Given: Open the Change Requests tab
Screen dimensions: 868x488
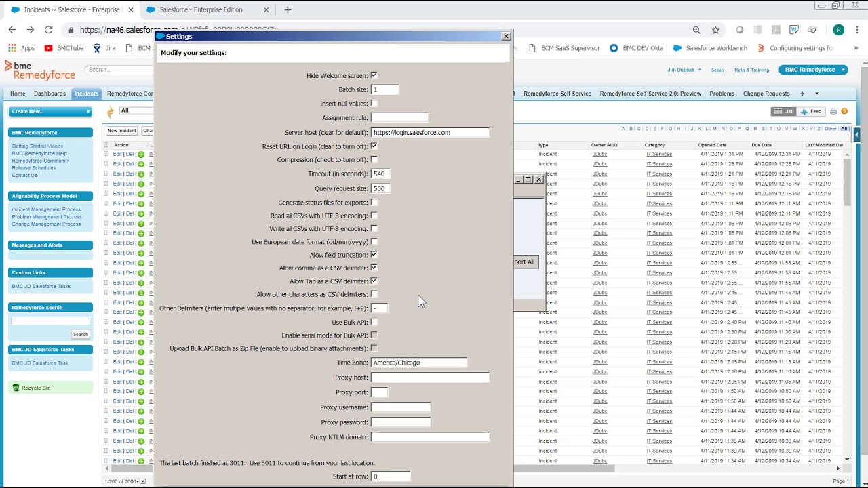Looking at the screenshot, I should [x=766, y=94].
